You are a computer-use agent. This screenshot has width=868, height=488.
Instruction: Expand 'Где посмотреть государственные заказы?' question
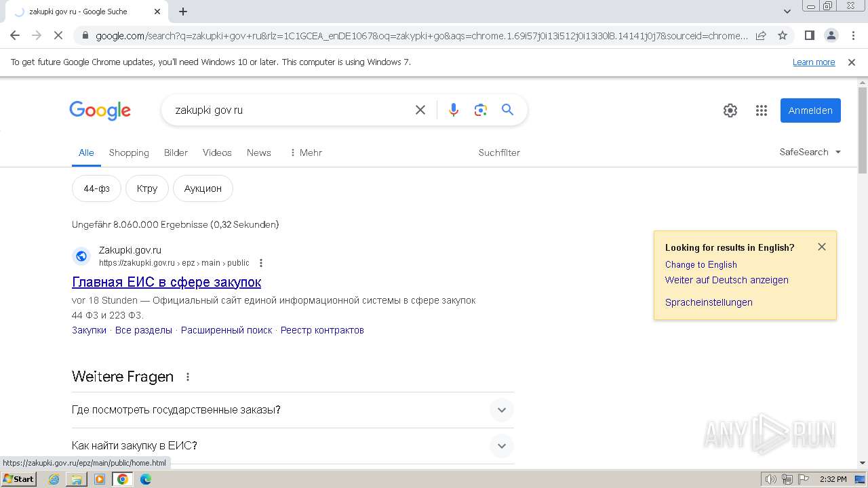click(293, 410)
